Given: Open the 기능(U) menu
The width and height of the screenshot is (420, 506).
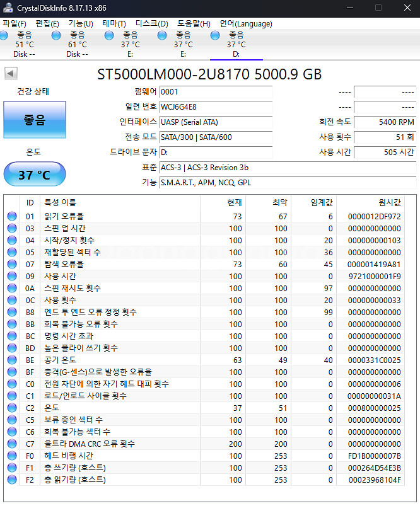Looking at the screenshot, I should point(81,24).
